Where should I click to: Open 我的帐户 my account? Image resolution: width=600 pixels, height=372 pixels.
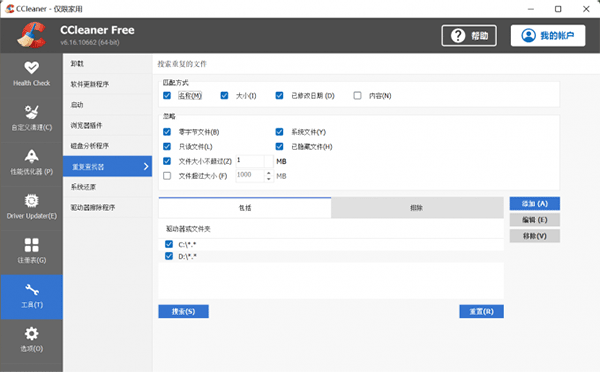pyautogui.click(x=548, y=36)
